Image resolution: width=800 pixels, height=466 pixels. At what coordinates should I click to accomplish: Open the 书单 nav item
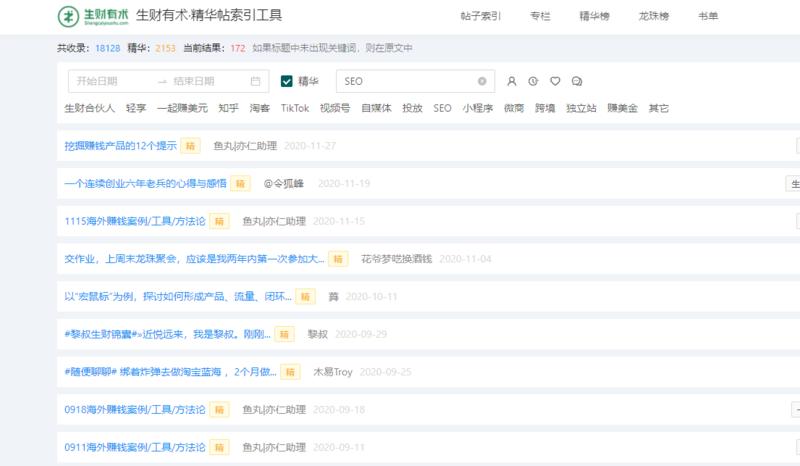(x=708, y=16)
